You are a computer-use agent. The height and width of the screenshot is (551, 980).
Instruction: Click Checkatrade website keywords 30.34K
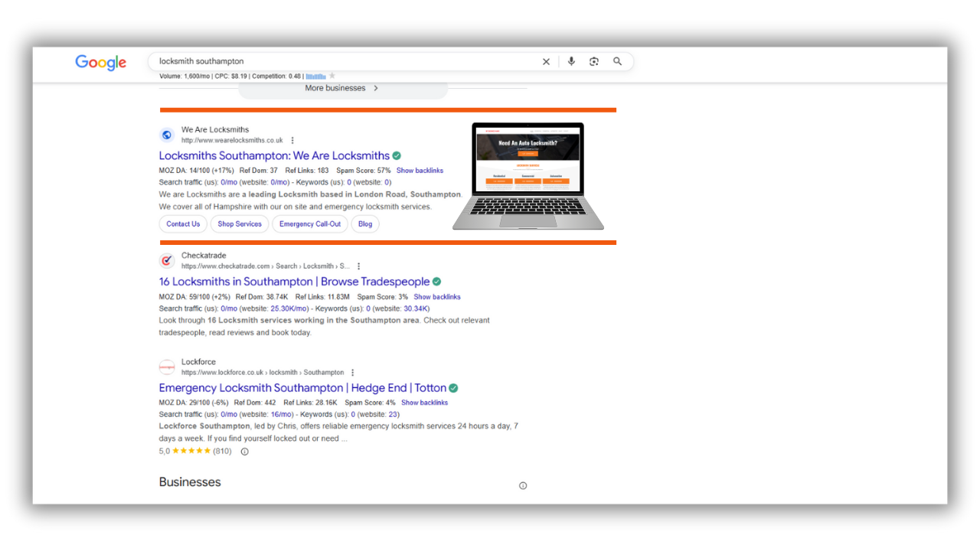(x=416, y=308)
